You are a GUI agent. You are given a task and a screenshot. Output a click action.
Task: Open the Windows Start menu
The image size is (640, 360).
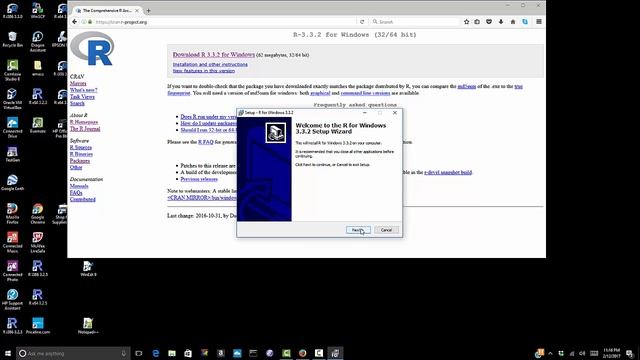click(7, 353)
